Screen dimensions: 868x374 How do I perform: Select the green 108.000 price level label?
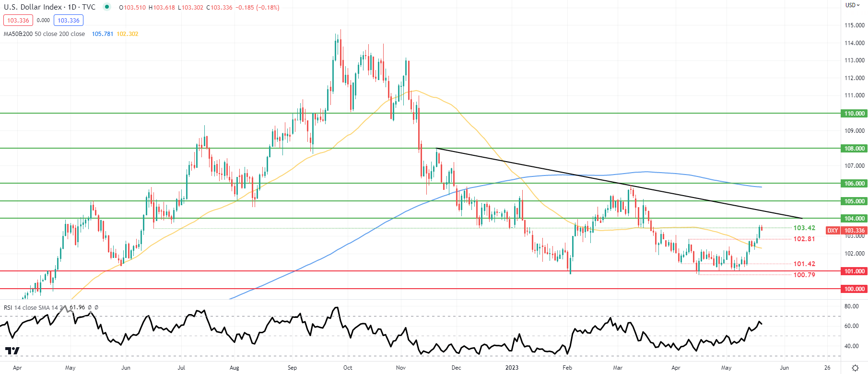854,149
